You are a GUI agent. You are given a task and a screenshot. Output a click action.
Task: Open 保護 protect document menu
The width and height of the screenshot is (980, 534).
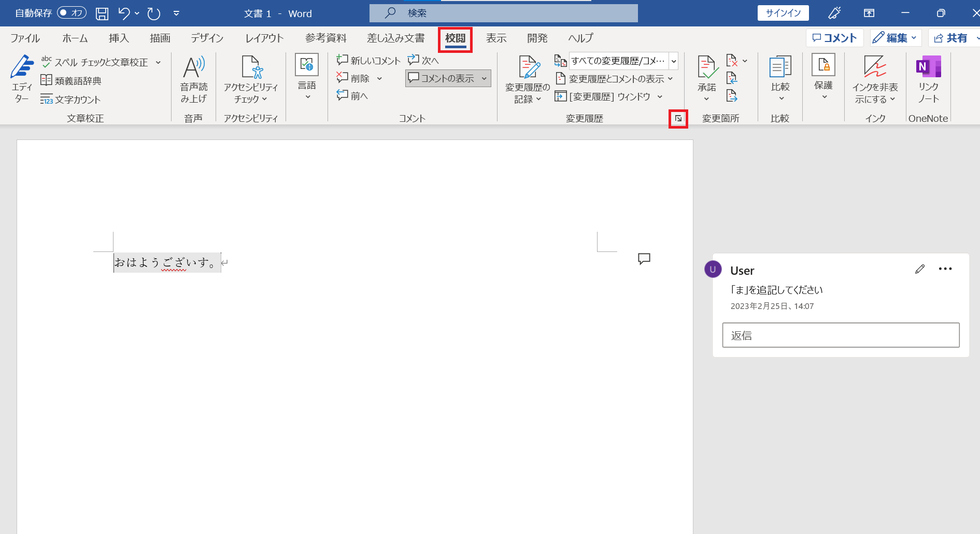823,77
